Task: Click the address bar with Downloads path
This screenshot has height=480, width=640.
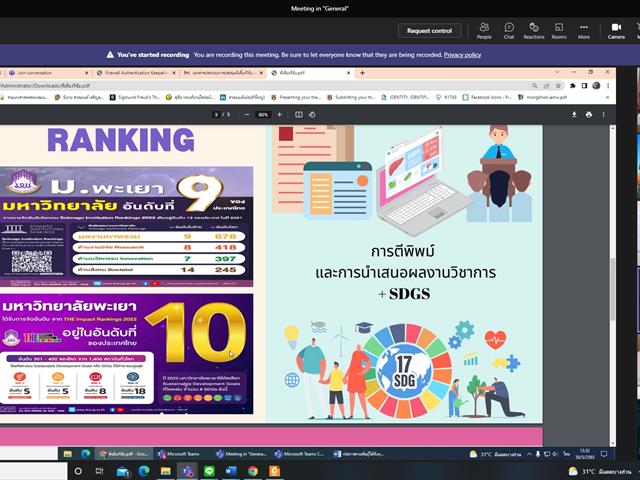Action: 261,86
